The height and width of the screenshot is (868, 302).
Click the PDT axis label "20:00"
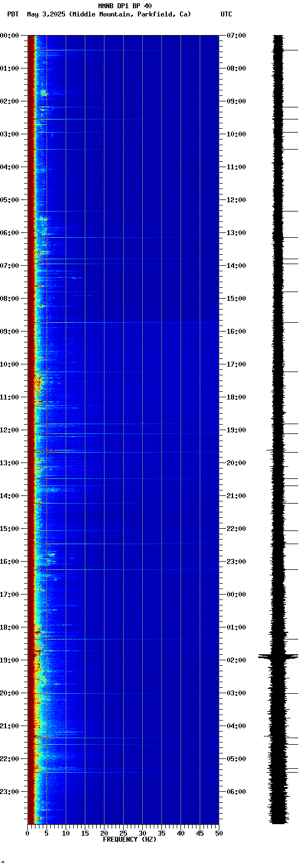pos(9,693)
